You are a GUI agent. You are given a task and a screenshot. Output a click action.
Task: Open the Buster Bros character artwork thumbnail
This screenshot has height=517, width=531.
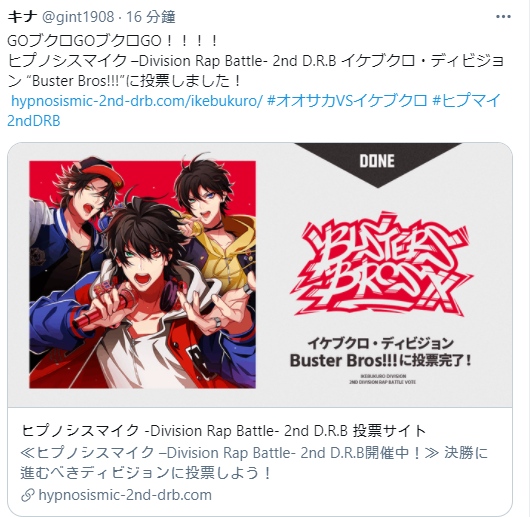coord(143,274)
